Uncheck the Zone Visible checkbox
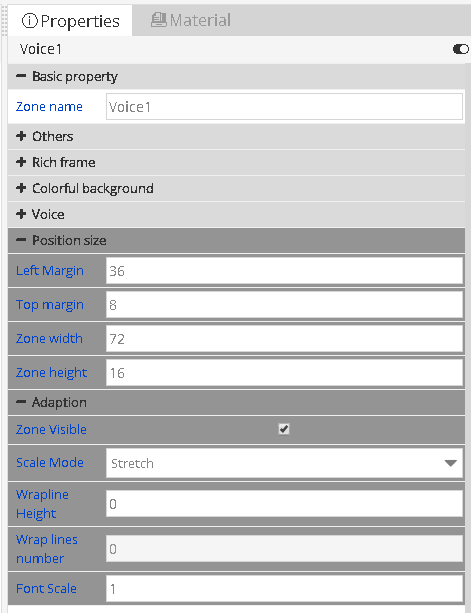This screenshot has height=613, width=471. [284, 429]
